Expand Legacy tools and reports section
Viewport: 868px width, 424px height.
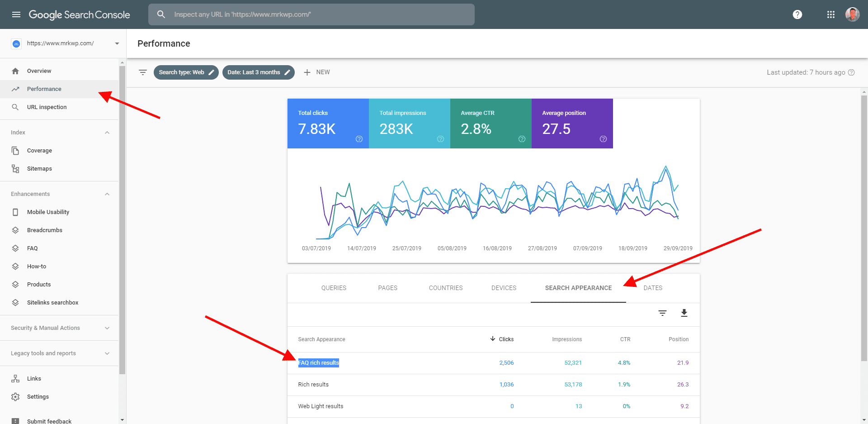point(107,353)
